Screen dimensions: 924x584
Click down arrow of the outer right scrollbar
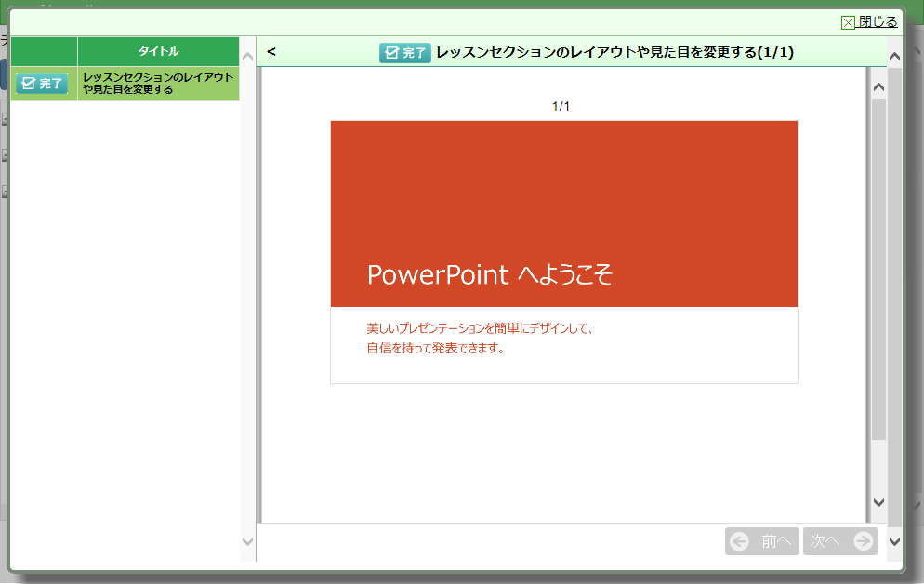[894, 541]
